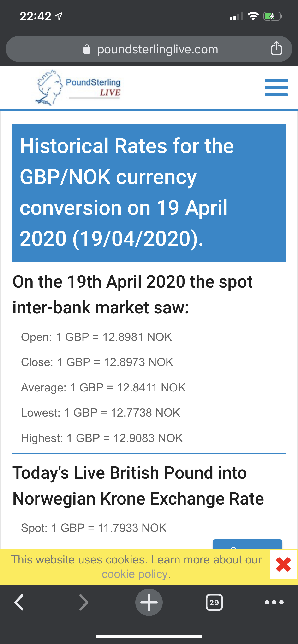Image resolution: width=298 pixels, height=644 pixels.
Task: Open the browser three-dot more menu
Action: coord(274,602)
